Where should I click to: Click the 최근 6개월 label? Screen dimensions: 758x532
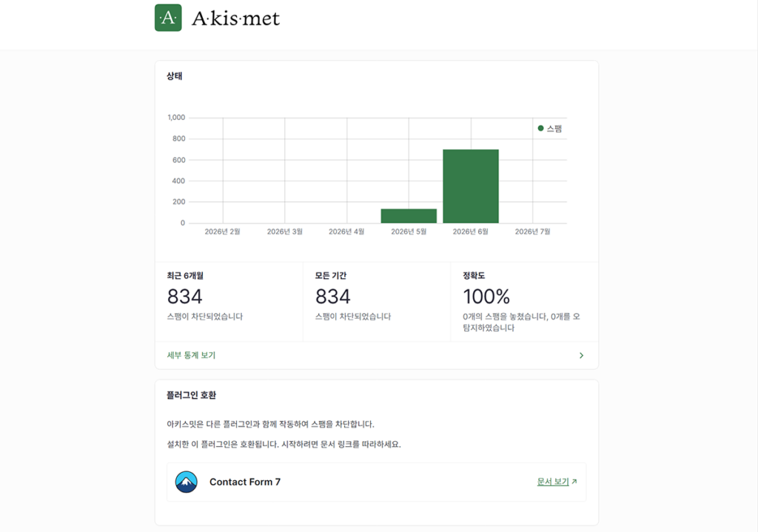[185, 275]
